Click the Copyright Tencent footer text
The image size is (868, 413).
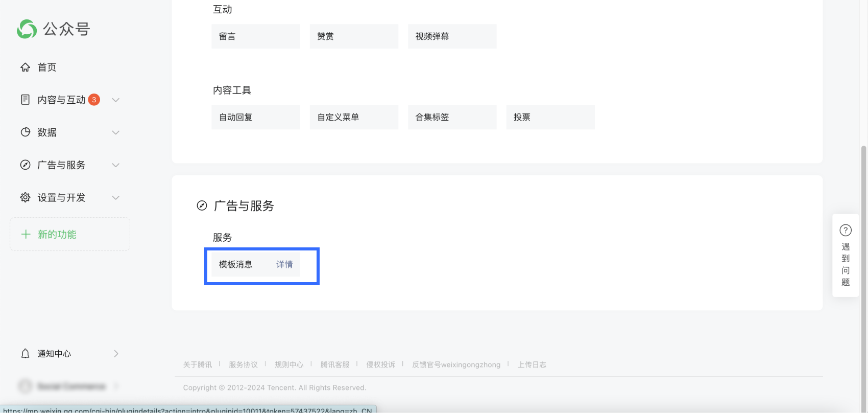click(x=275, y=387)
